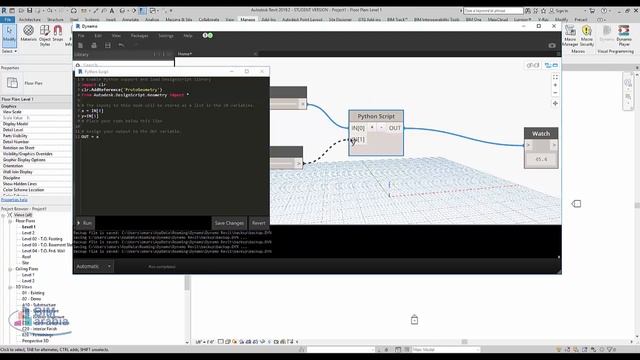Click the Revit application R logo icon
This screenshot has width=640, height=360.
[x=4, y=11]
